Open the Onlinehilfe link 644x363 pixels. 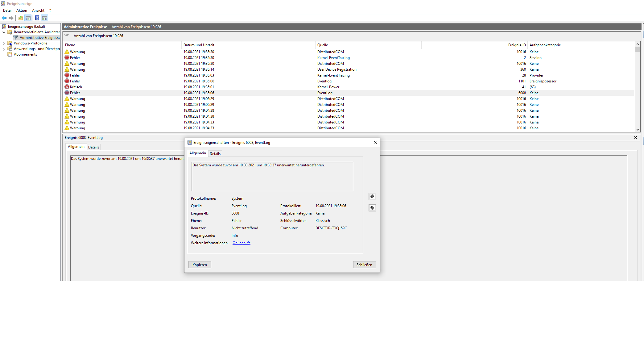[x=241, y=243]
